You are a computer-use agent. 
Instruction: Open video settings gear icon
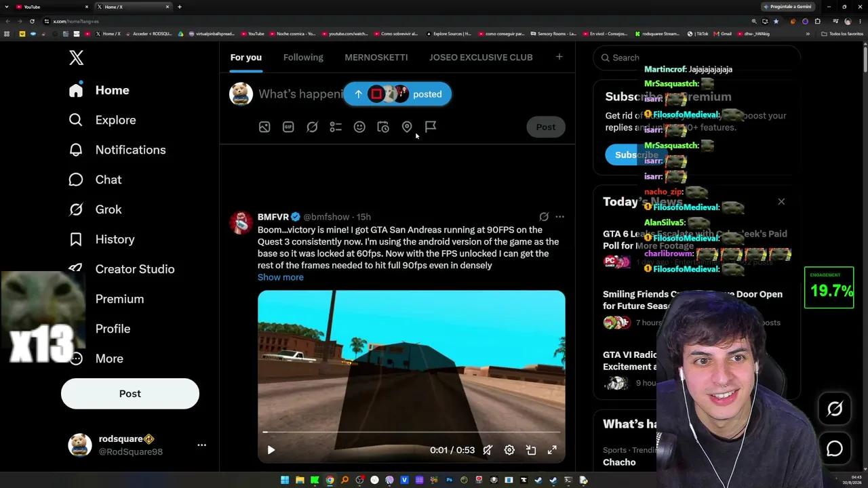pos(509,450)
